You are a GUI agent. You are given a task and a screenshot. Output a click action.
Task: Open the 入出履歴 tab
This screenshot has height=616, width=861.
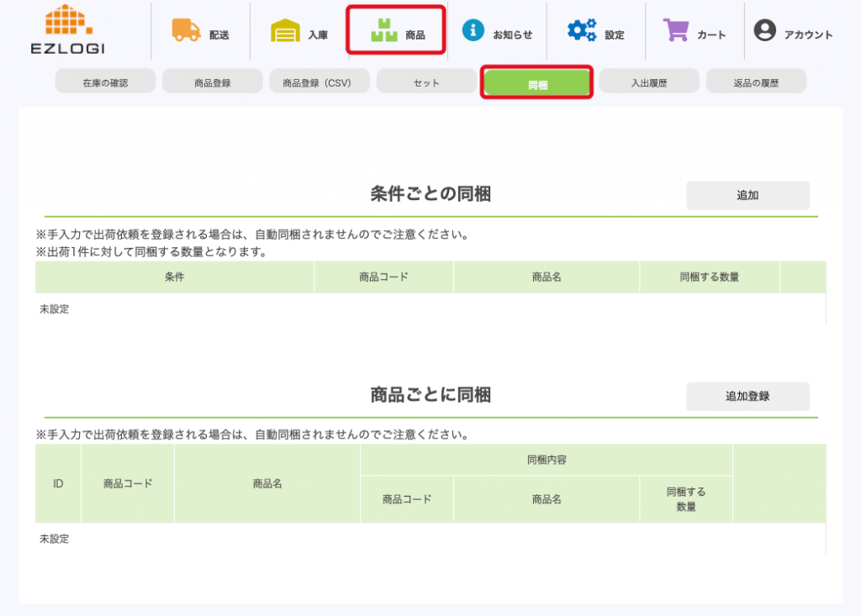click(648, 82)
